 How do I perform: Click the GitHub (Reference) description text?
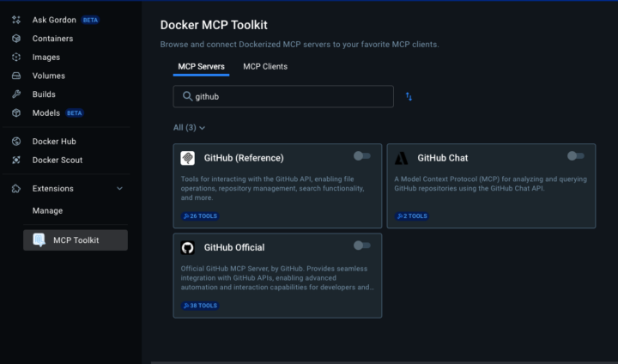click(x=273, y=188)
